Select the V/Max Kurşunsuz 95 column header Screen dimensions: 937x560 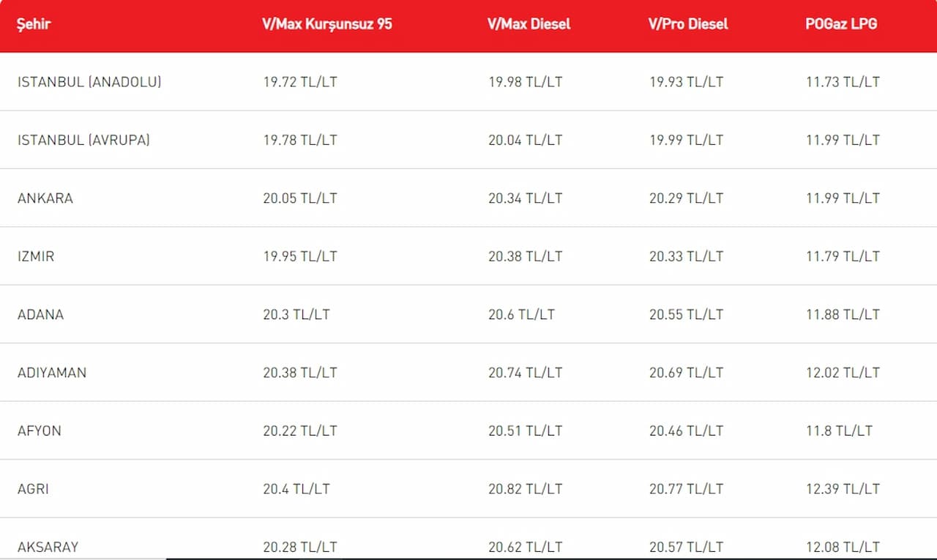327,24
